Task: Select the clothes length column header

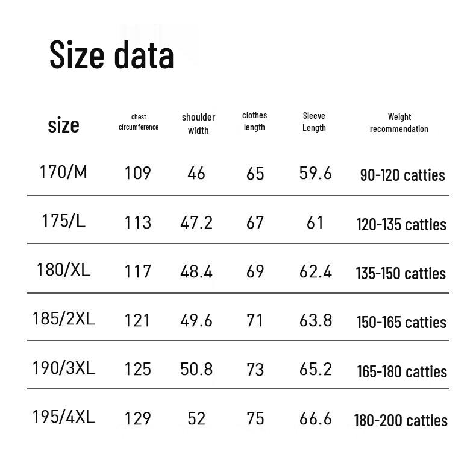Action: [254, 121]
